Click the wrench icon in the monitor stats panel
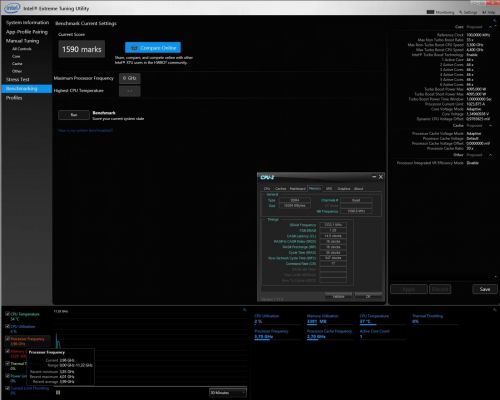The width and height of the screenshot is (500, 400). [x=495, y=310]
